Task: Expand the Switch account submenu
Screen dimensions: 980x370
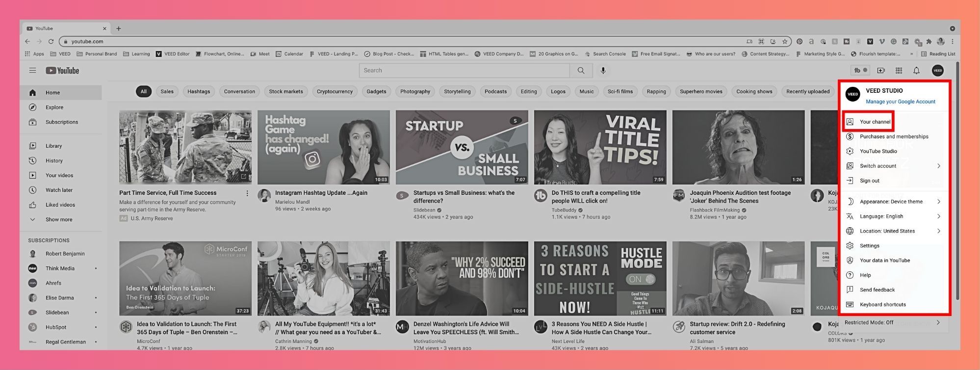Action: coord(894,166)
